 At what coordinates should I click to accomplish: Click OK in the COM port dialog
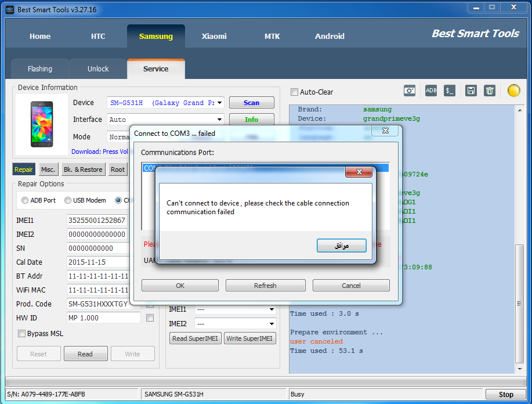click(x=180, y=286)
